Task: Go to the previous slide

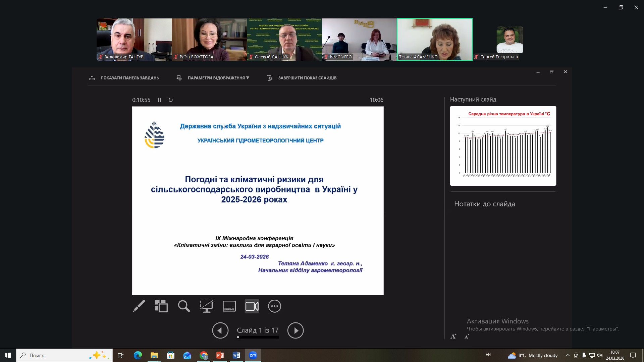Action: 220,330
